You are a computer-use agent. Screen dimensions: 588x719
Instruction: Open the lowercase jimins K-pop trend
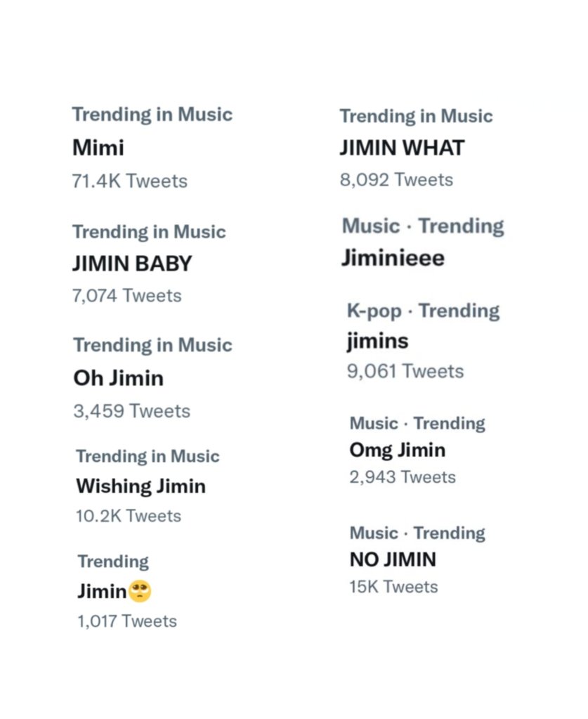pyautogui.click(x=377, y=341)
